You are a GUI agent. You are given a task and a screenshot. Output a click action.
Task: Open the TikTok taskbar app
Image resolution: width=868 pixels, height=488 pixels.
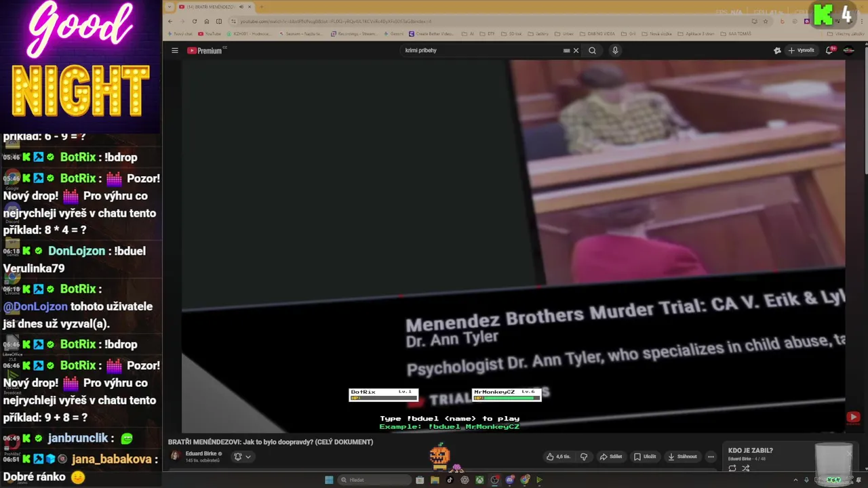(450, 480)
